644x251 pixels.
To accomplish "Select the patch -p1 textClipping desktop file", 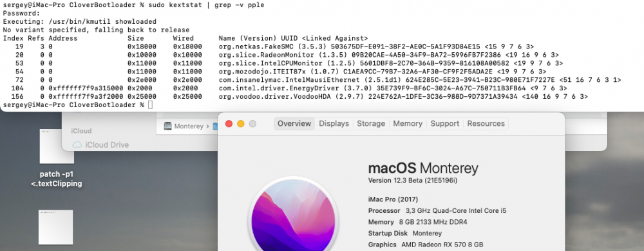I will 57,159.
